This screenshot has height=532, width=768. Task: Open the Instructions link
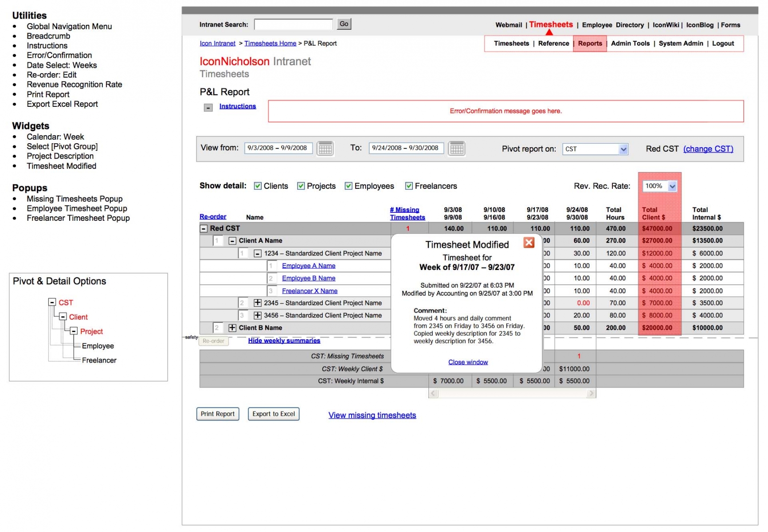click(238, 106)
